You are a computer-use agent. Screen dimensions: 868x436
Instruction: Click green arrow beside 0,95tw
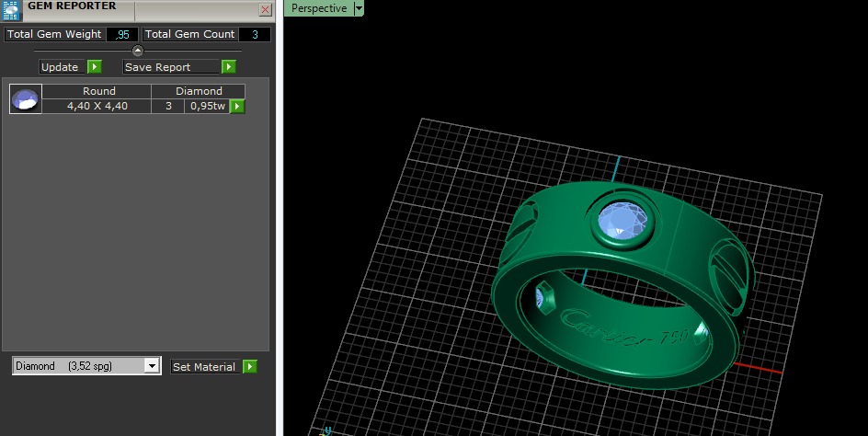pyautogui.click(x=237, y=106)
